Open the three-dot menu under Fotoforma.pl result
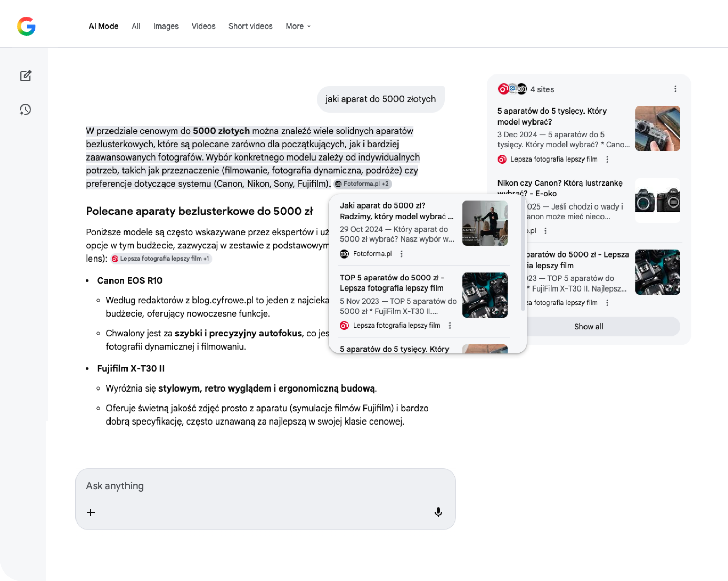728x581 pixels. (402, 254)
